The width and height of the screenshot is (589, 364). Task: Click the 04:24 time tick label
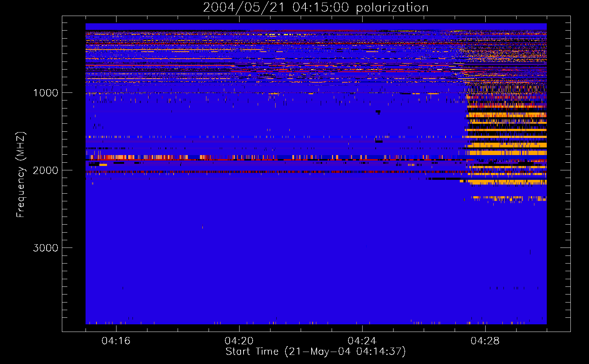pos(362,341)
